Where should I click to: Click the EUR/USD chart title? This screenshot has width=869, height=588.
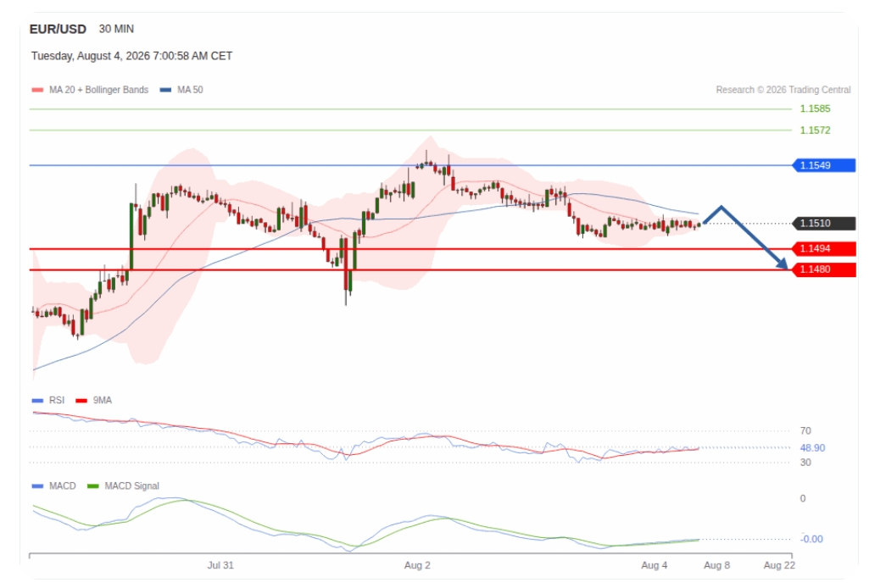(x=58, y=30)
